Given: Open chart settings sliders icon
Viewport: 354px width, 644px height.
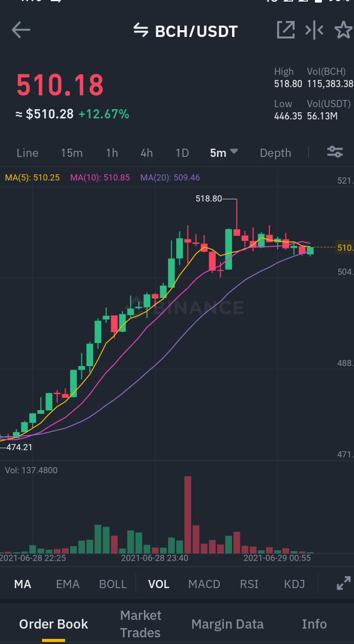Looking at the screenshot, I should point(335,152).
